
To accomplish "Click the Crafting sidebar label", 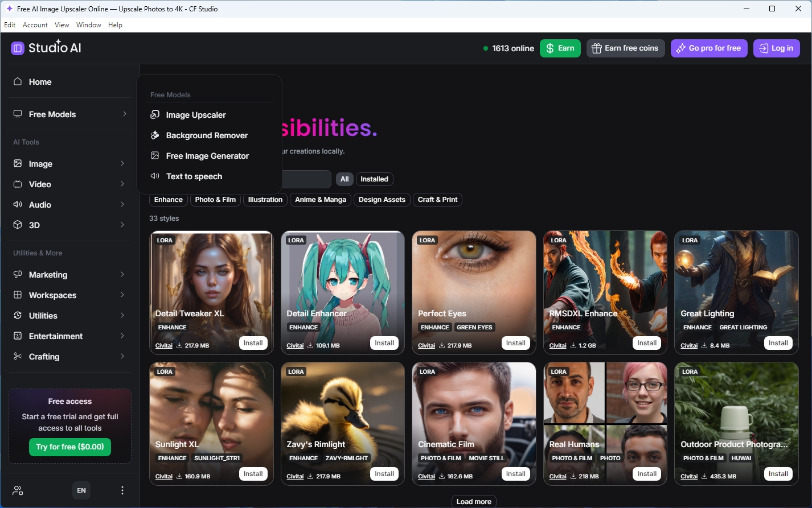I will tap(44, 357).
